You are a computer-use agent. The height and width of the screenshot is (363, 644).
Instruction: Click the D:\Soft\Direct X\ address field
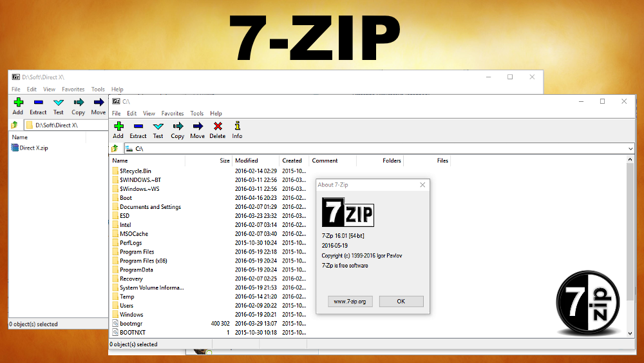[66, 125]
